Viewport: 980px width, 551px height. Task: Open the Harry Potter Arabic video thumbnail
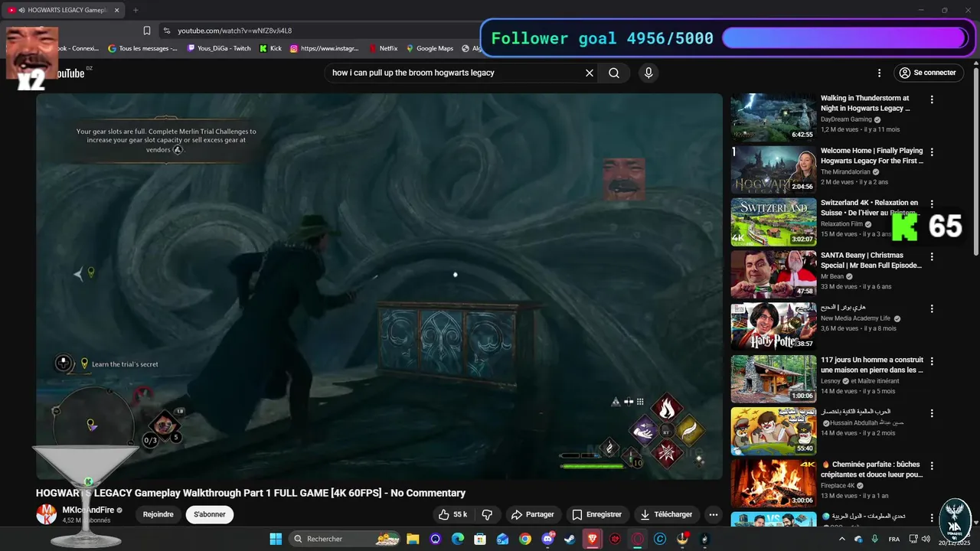(x=773, y=326)
